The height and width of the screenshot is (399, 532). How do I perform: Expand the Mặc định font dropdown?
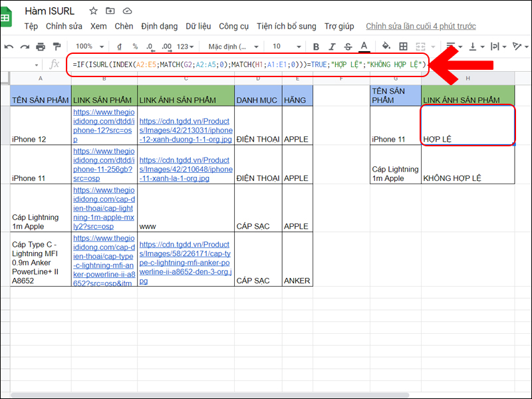pyautogui.click(x=229, y=47)
